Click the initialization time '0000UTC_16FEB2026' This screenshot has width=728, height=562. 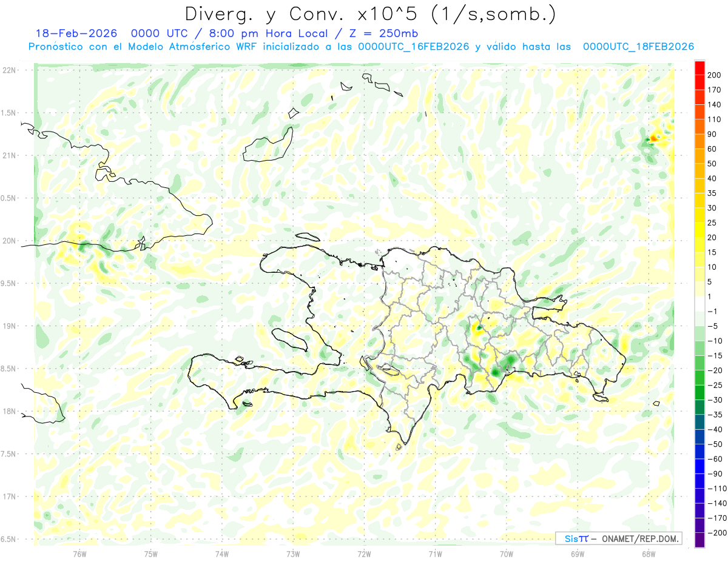click(x=414, y=47)
